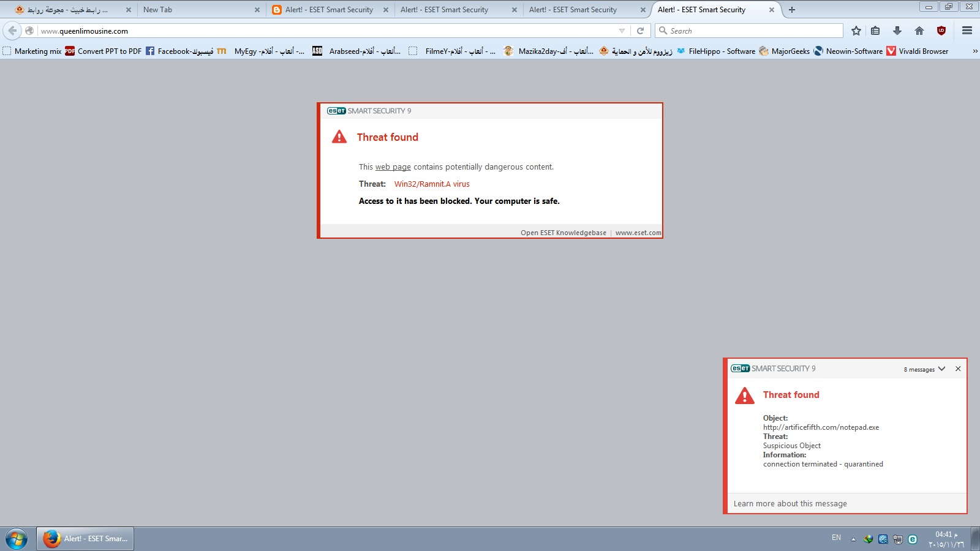Go to the Firefox home page icon
This screenshot has height=551, width=980.
[919, 31]
